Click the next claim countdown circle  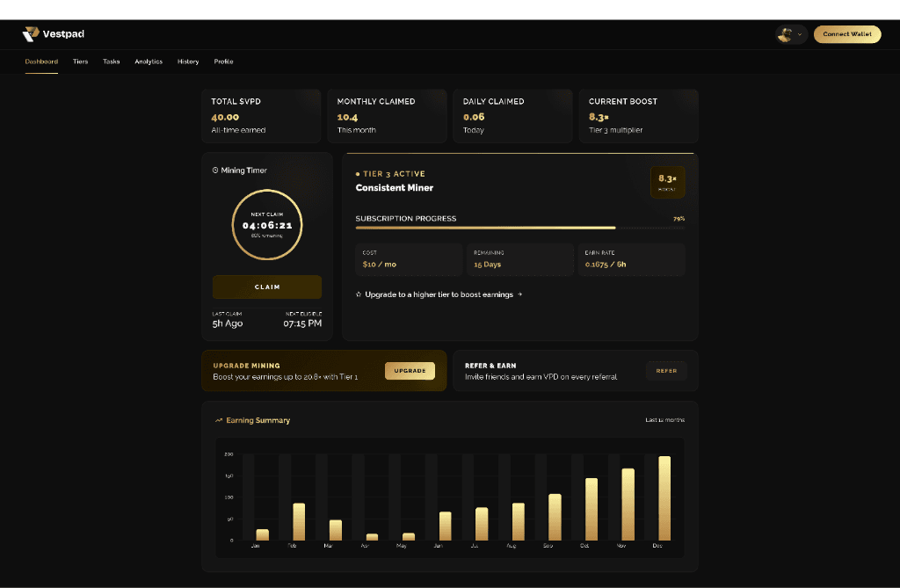[267, 224]
